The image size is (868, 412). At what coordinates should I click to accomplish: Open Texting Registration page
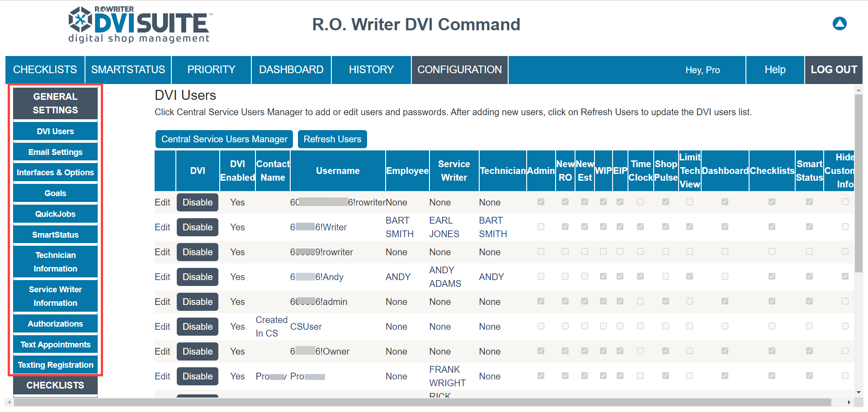(55, 365)
